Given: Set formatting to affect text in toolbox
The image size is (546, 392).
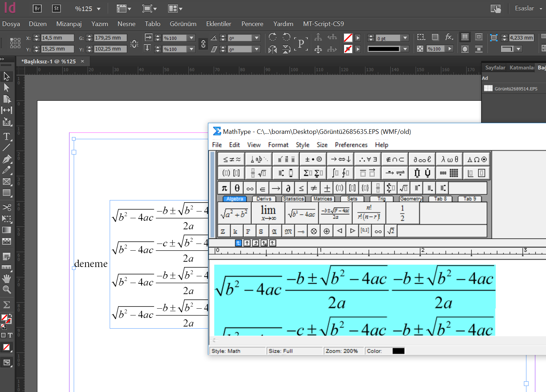Looking at the screenshot, I should click(x=10, y=335).
